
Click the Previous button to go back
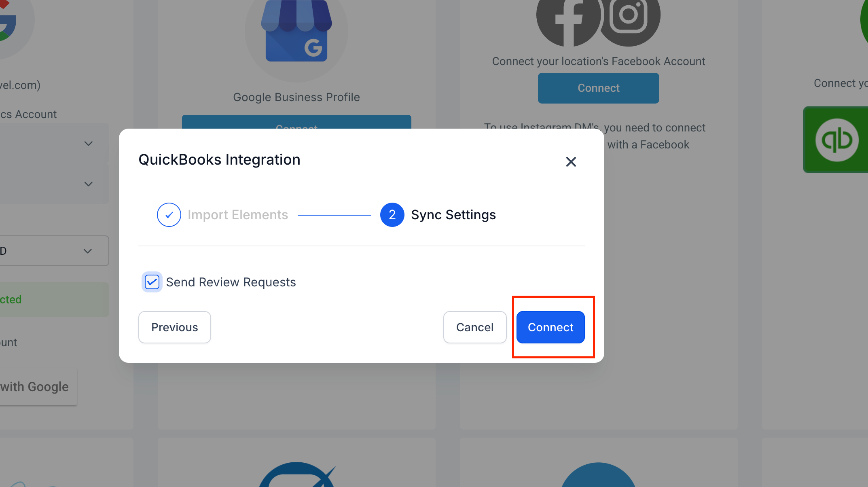(x=175, y=327)
